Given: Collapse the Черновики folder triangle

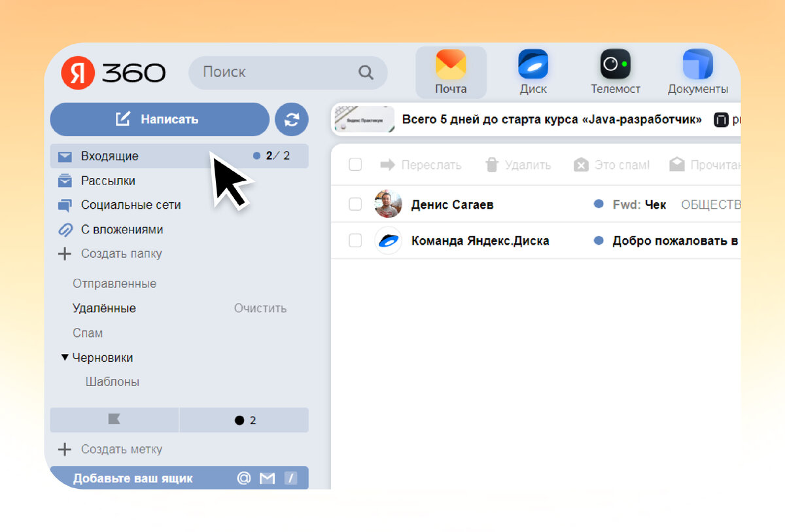Looking at the screenshot, I should coord(65,357).
